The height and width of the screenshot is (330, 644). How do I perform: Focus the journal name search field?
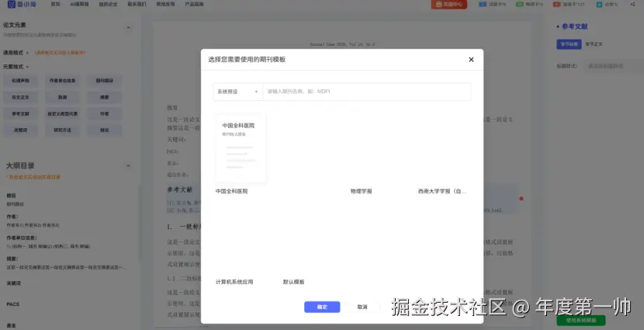click(x=367, y=92)
